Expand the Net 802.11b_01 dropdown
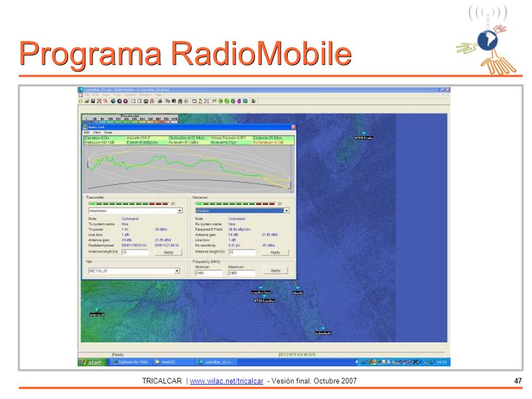The width and height of the screenshot is (532, 399). (x=177, y=271)
